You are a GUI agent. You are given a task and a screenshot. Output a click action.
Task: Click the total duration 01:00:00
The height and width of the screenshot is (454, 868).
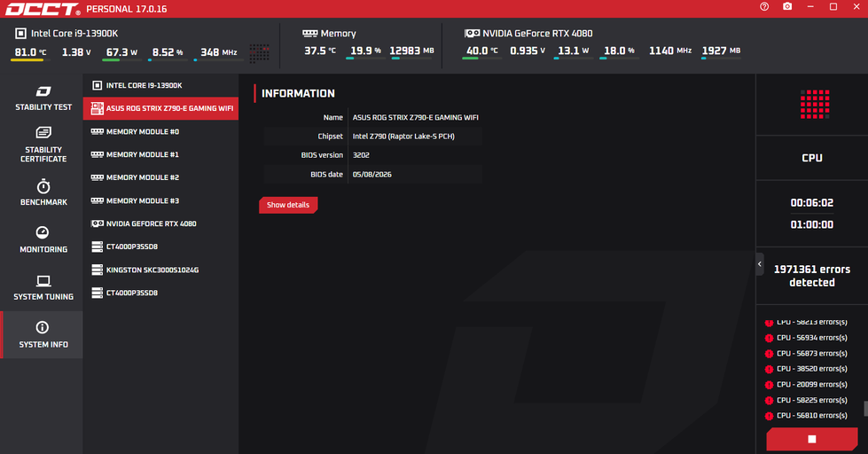[x=811, y=224]
